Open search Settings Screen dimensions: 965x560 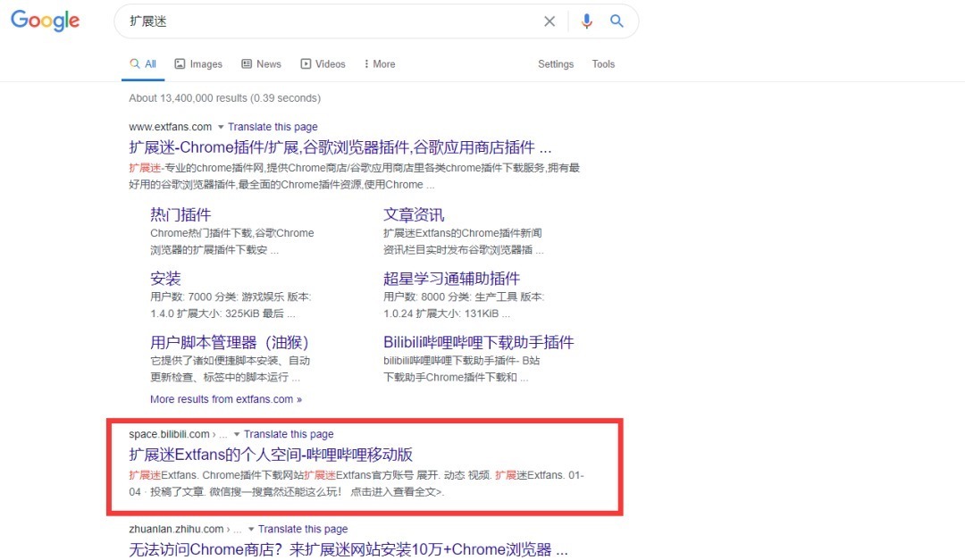[556, 64]
